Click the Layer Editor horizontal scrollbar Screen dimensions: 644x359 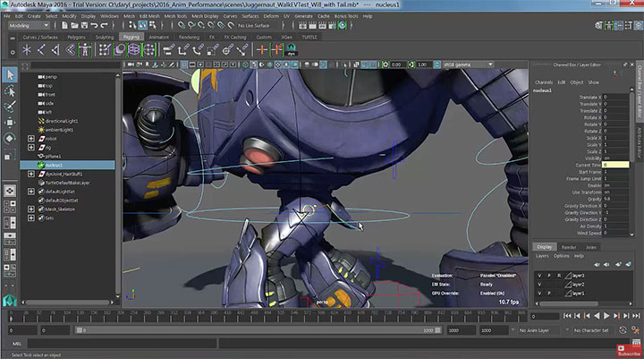click(x=569, y=303)
